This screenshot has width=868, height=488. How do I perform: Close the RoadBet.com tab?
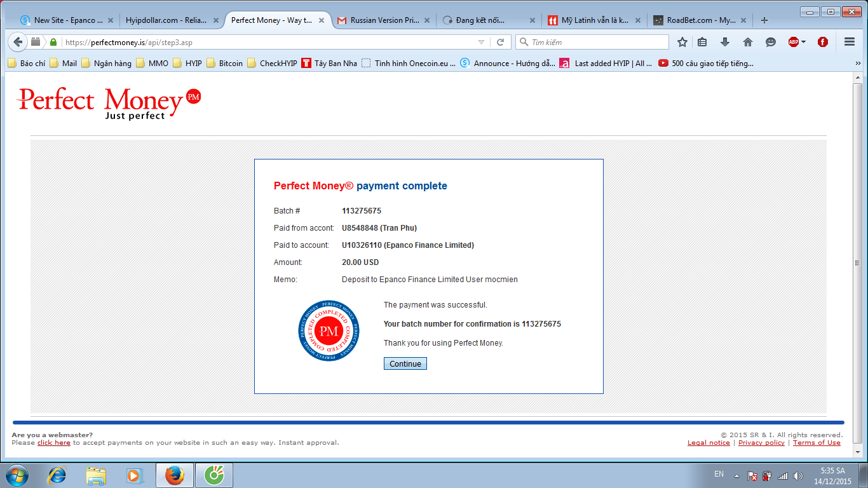click(743, 20)
